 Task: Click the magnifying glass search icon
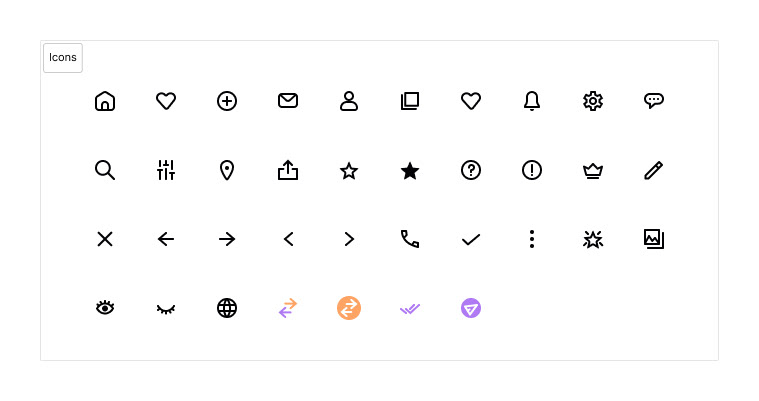coord(105,170)
